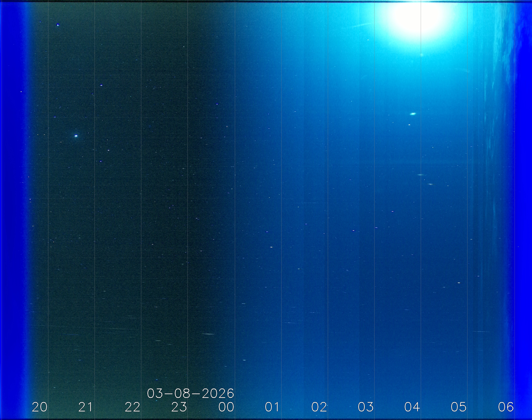The height and width of the screenshot is (420, 532).
Task: Click the brightest star trace near 21 hours
Action: point(76,136)
